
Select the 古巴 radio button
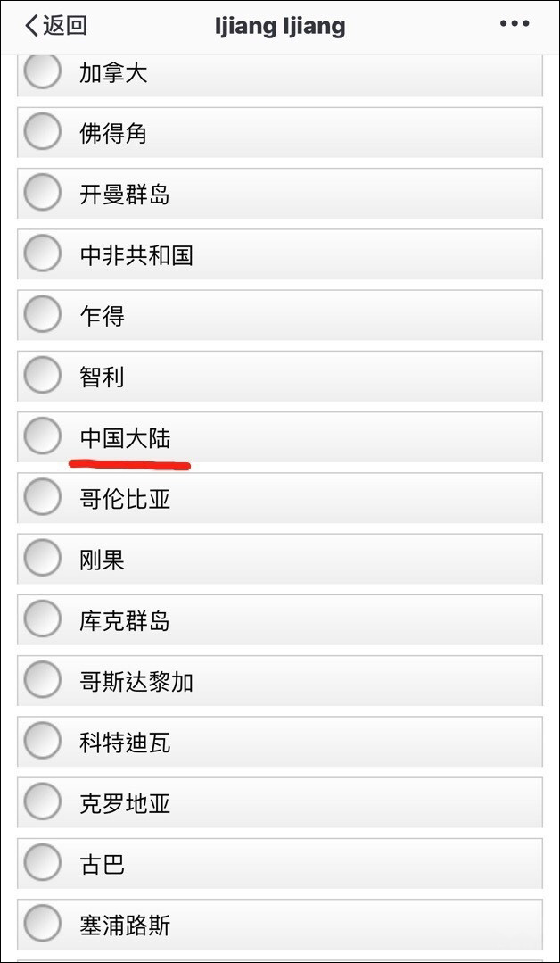43,864
